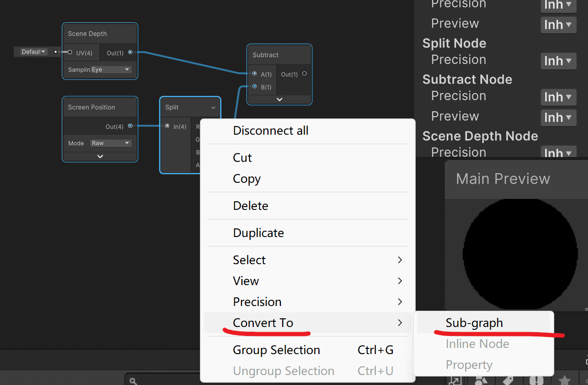Click the A(1) input port on Subtract
Screen dimensions: 588x385
pos(255,74)
